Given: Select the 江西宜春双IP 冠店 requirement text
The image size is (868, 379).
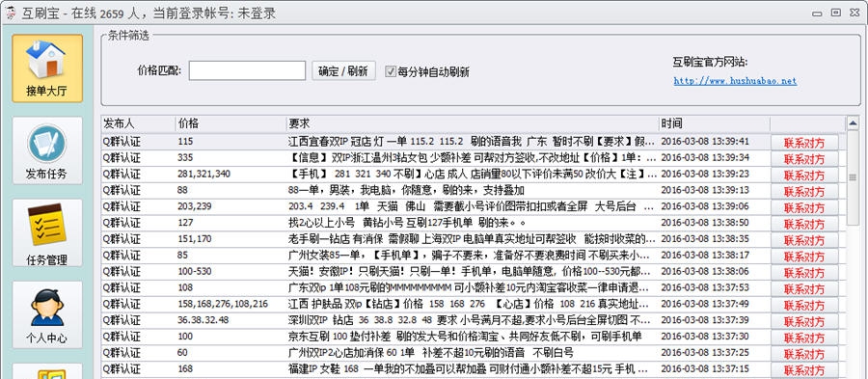Looking at the screenshot, I should coord(472,142).
